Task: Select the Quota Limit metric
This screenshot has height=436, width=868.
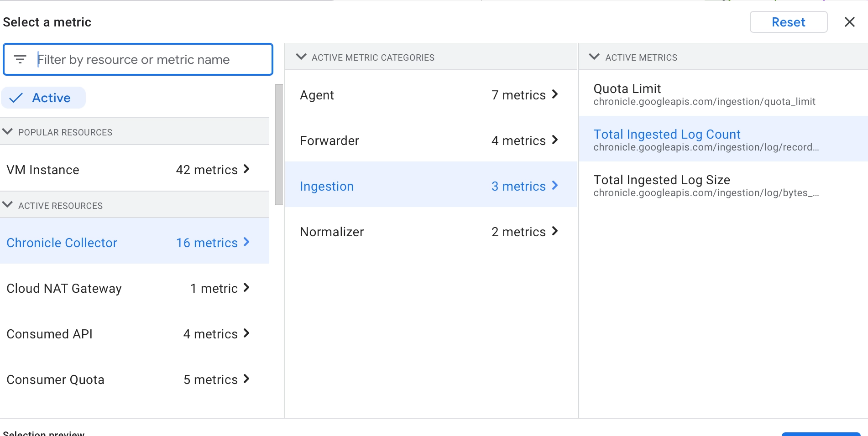Action: (x=627, y=88)
